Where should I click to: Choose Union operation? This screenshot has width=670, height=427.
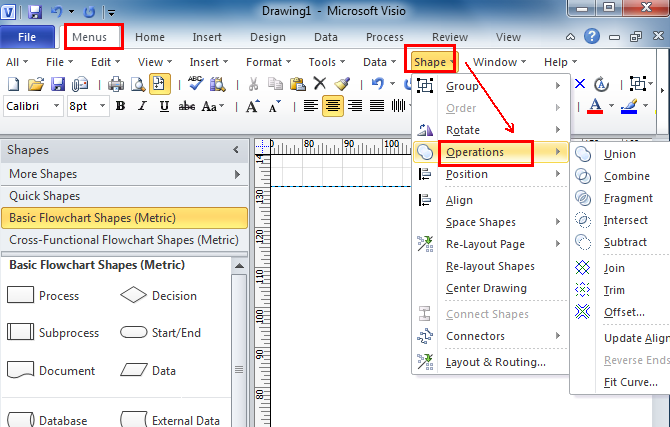pyautogui.click(x=620, y=154)
